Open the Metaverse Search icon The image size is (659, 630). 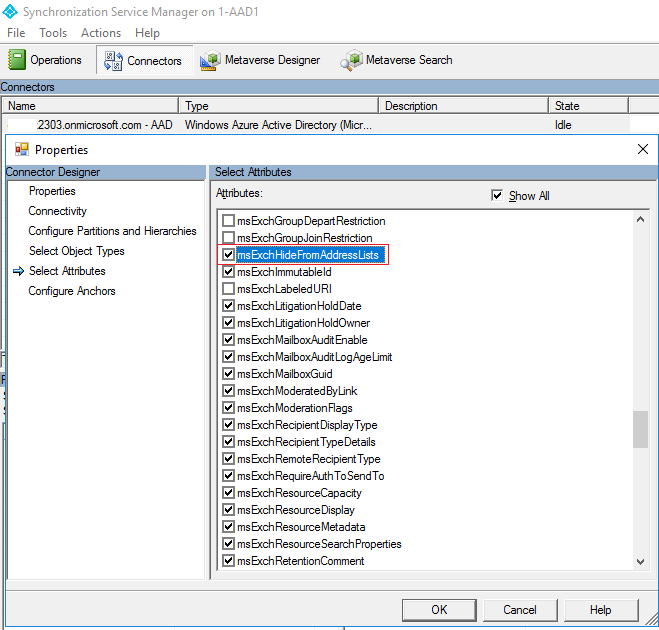click(351, 61)
